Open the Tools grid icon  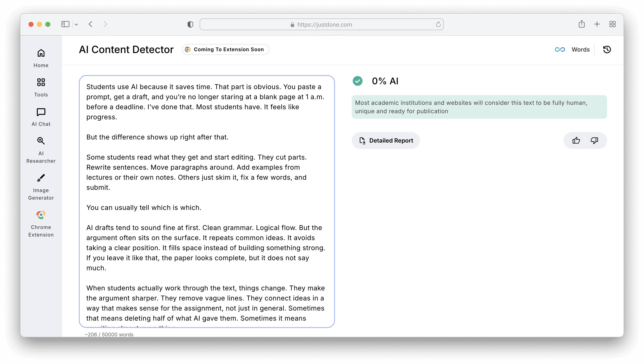point(41,87)
